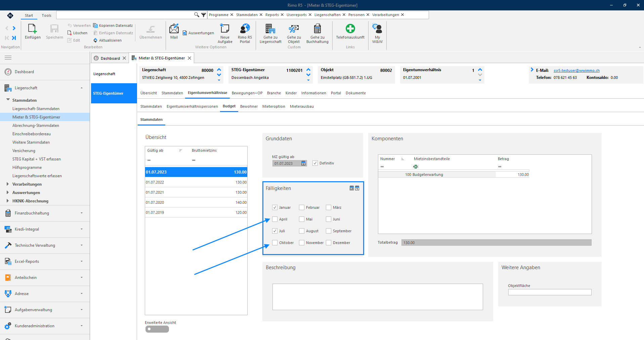
Task: Toggle the Erweiterte Ansicht switch
Action: pyautogui.click(x=157, y=329)
